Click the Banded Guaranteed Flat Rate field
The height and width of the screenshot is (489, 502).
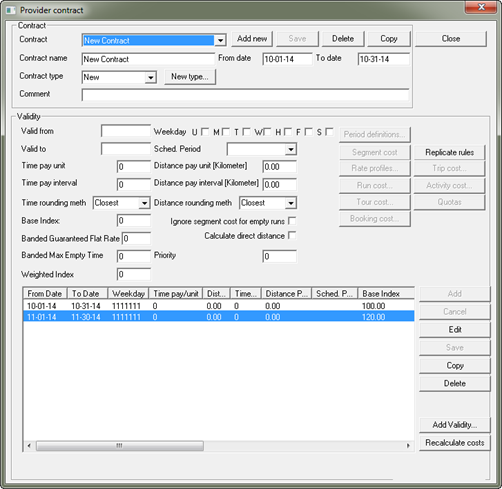(136, 238)
